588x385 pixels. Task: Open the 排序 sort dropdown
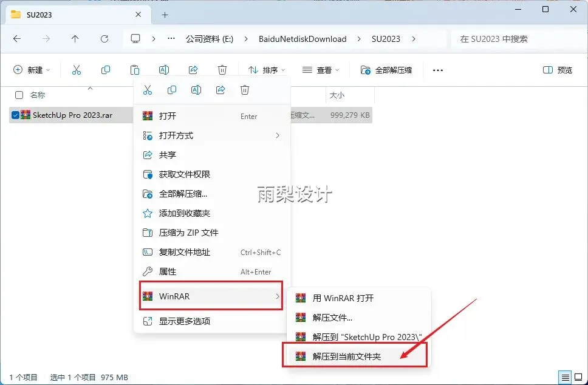pyautogui.click(x=267, y=70)
